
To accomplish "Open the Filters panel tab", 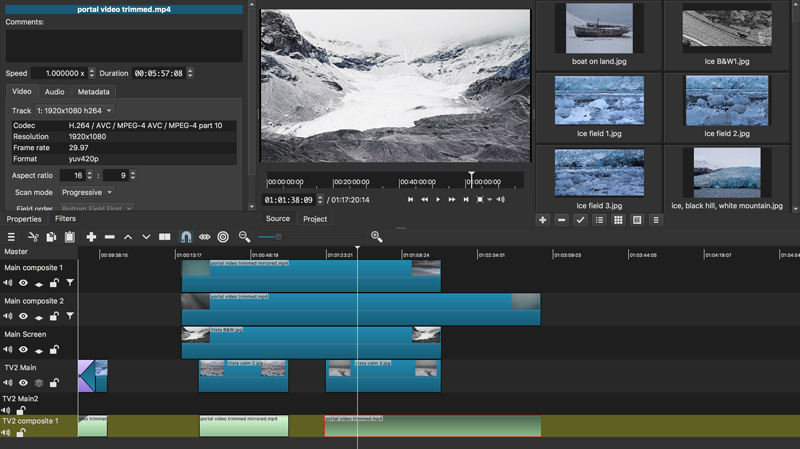I will coord(65,218).
